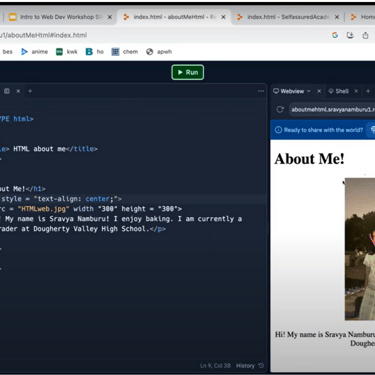Click the history clock icon
This screenshot has height=375, width=375.
pos(261,366)
